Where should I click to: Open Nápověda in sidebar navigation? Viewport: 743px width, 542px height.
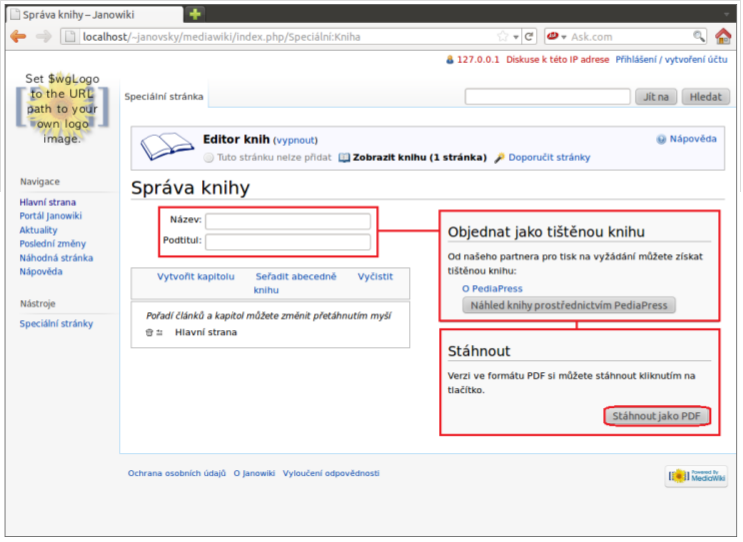tap(41, 272)
